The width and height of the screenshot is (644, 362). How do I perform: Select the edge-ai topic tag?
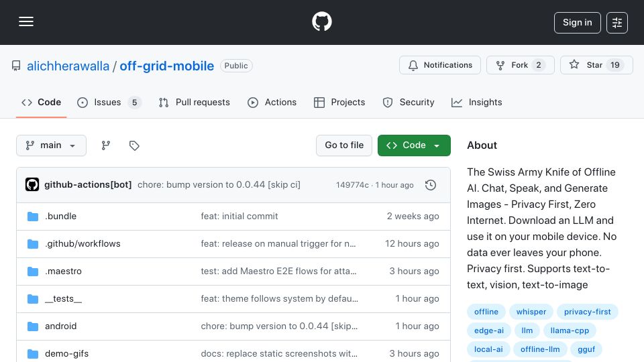pos(489,330)
